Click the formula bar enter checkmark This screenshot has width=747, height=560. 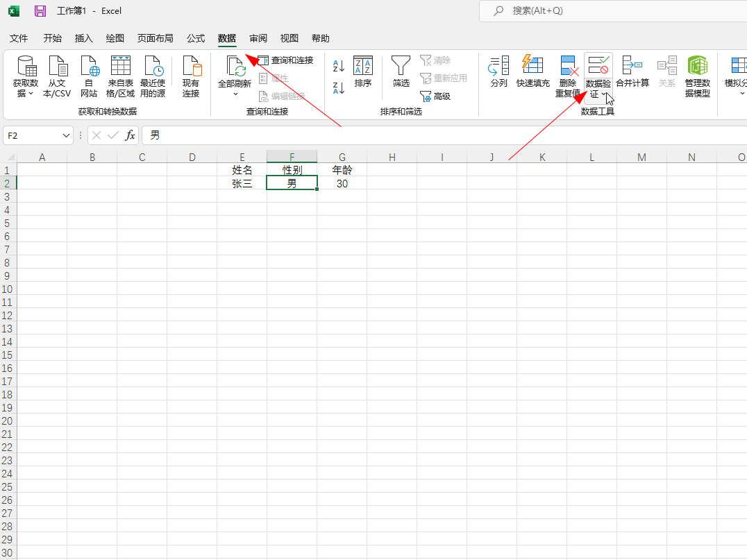click(x=113, y=136)
